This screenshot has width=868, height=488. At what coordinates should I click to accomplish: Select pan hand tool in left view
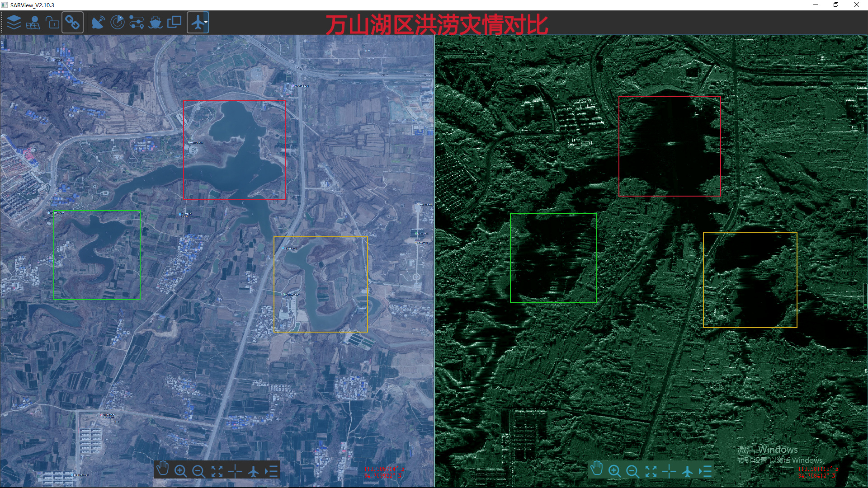(x=162, y=470)
